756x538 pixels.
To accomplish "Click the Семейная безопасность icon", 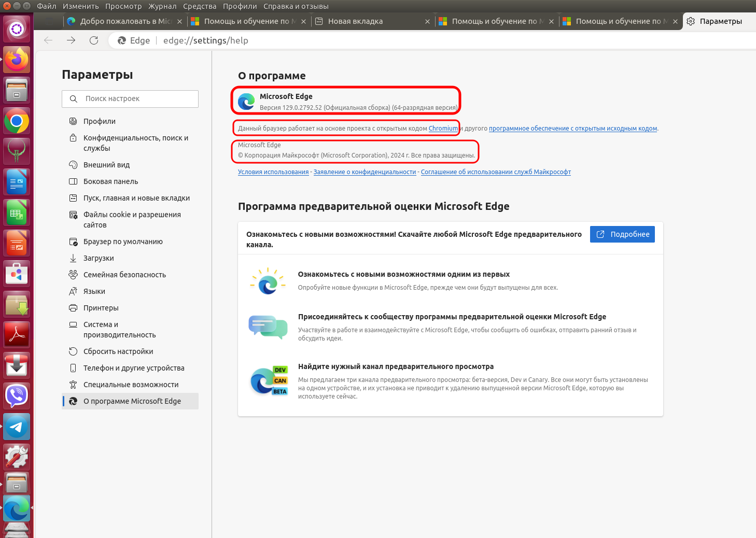I will pos(73,275).
